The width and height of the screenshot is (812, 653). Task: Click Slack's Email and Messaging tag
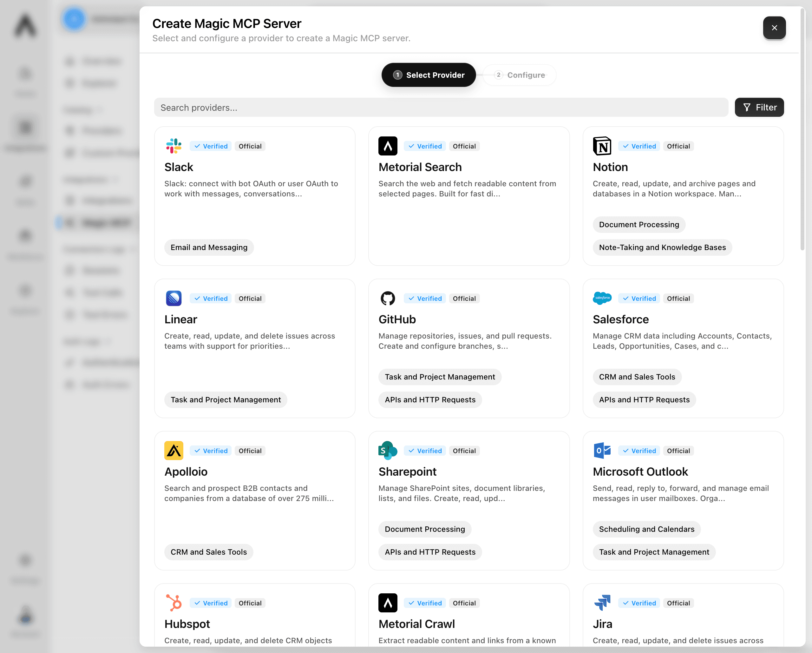[209, 247]
